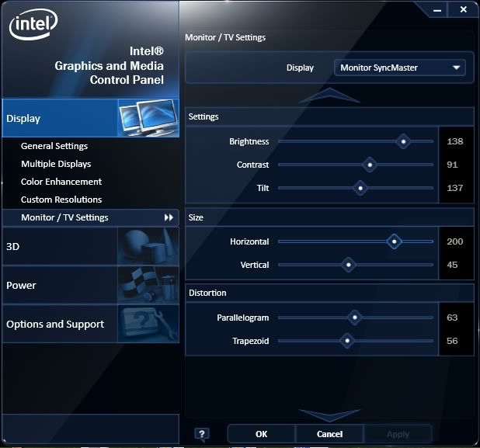Select Monitor / TV Settings item
This screenshot has width=480, height=448.
(90, 217)
